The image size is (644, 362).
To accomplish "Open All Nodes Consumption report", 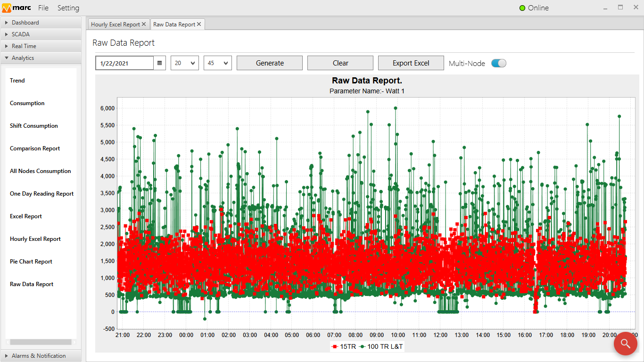I will (41, 171).
